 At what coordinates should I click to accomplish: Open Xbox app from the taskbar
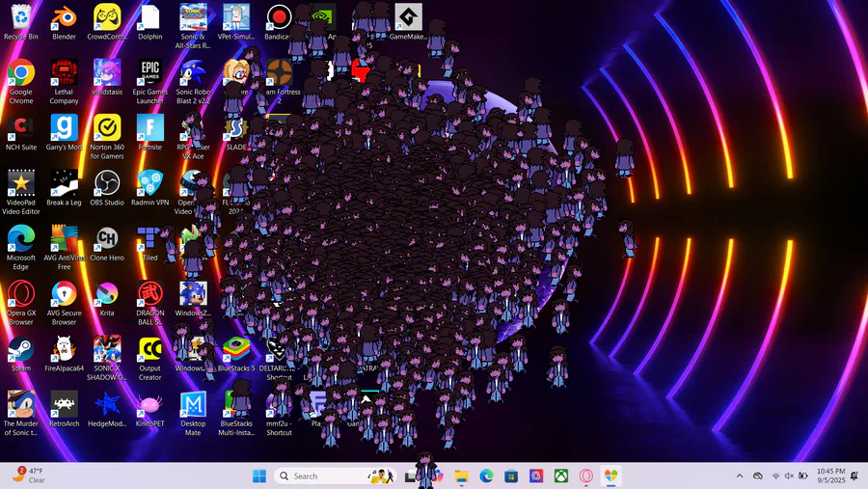561,475
